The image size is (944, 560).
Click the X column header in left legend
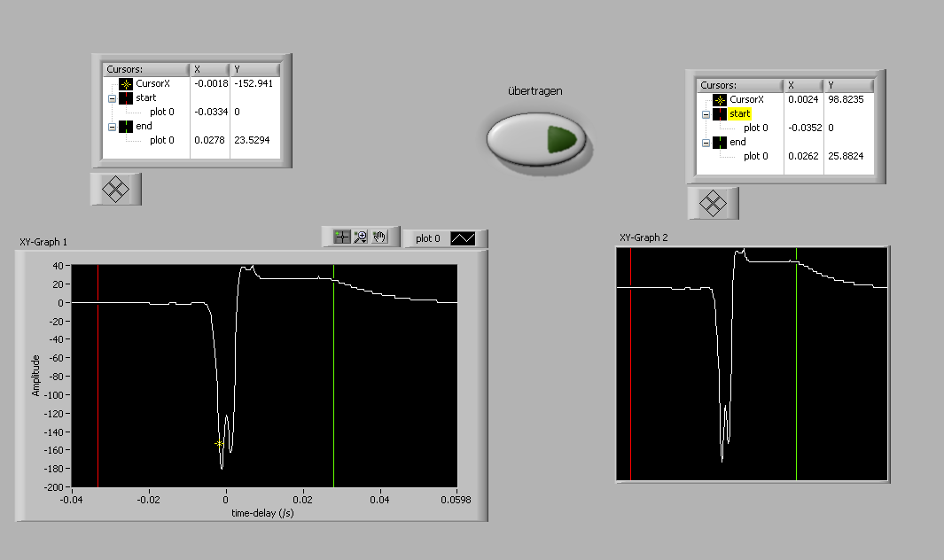210,69
